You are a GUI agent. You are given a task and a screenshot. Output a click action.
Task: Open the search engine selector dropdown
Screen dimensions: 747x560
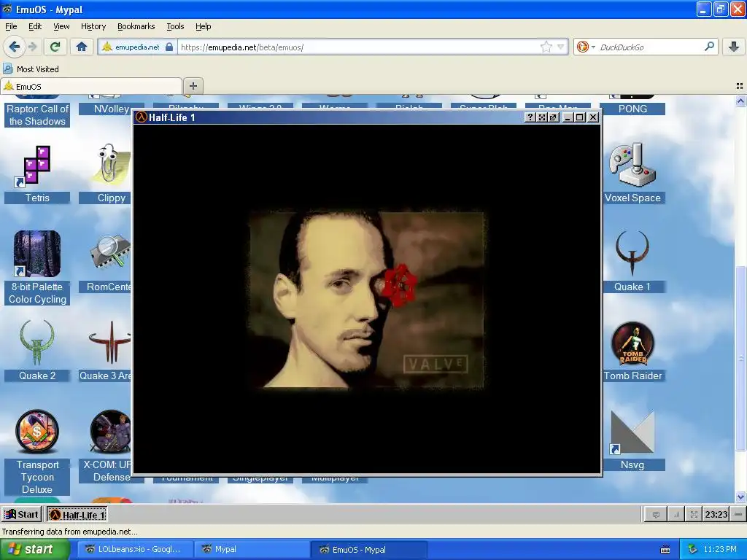[586, 47]
